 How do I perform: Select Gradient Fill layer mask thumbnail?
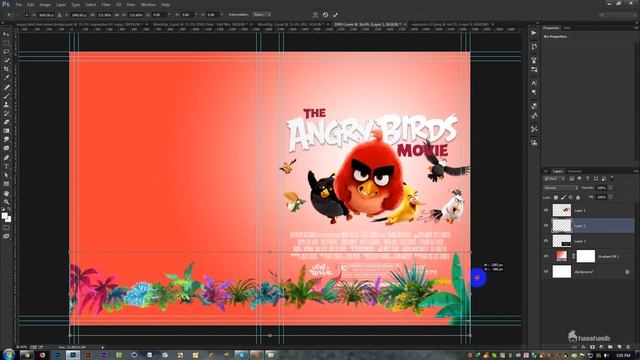(586, 256)
